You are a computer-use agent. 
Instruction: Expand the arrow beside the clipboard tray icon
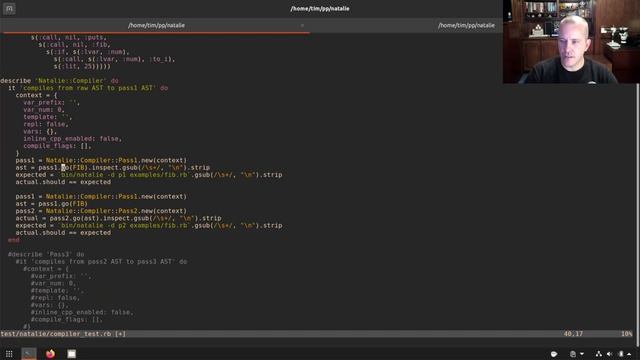(x=582, y=354)
